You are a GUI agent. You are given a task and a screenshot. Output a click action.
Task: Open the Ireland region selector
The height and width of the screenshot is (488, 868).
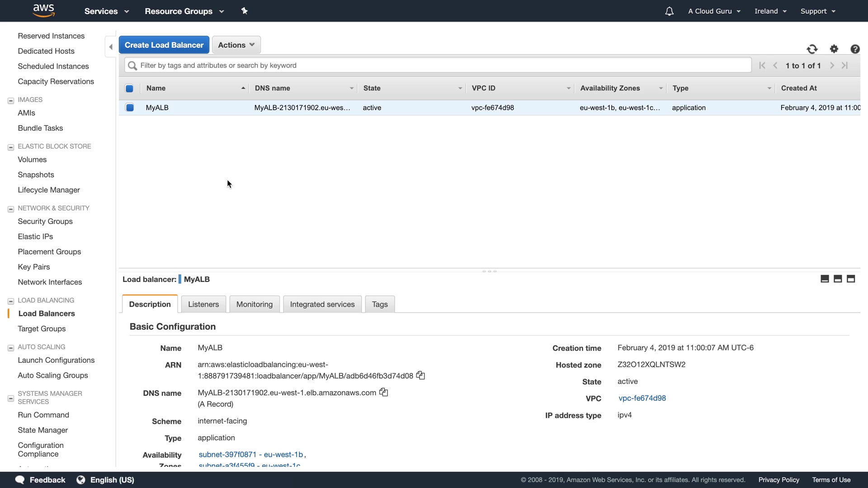pos(770,11)
